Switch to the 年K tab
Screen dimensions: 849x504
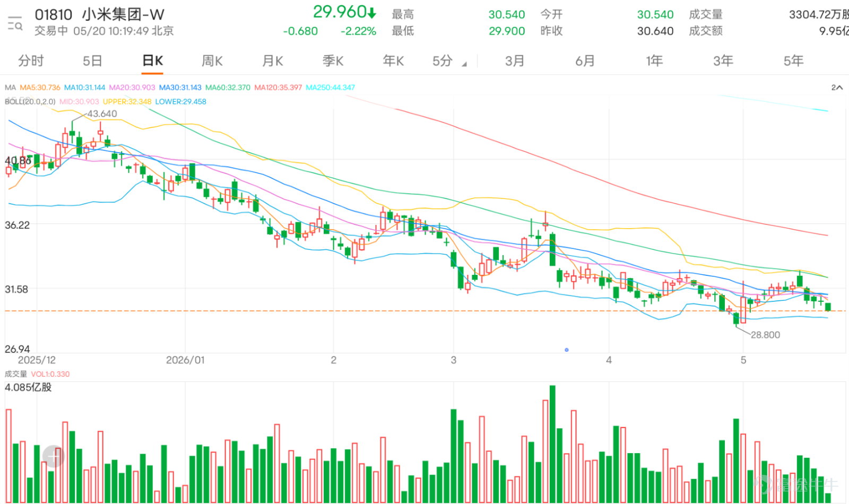click(394, 61)
